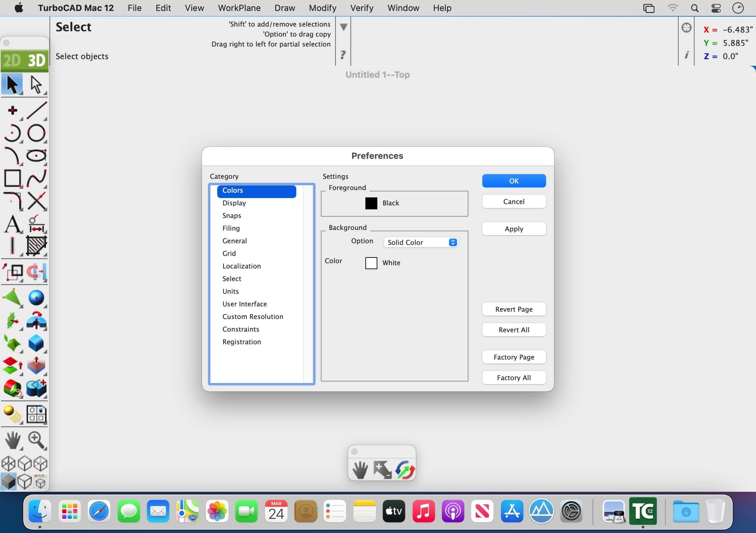Screen dimensions: 756x533
Task: Open the Verify menu
Action: point(362,8)
